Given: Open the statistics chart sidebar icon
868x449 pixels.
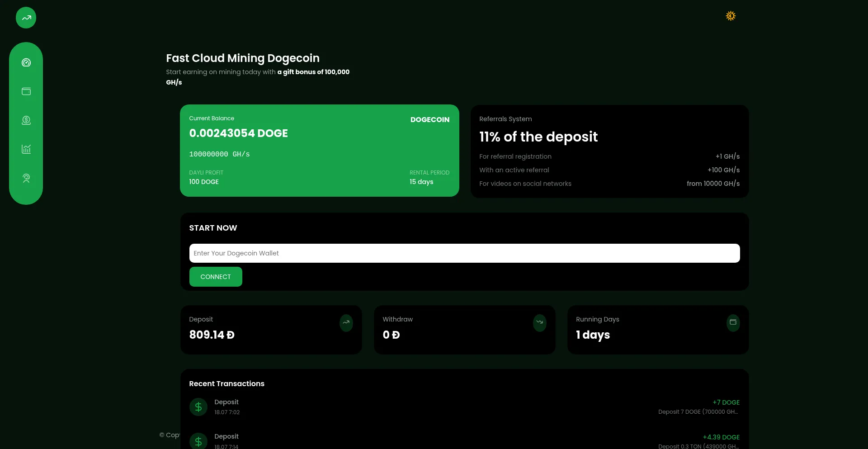Looking at the screenshot, I should (26, 149).
